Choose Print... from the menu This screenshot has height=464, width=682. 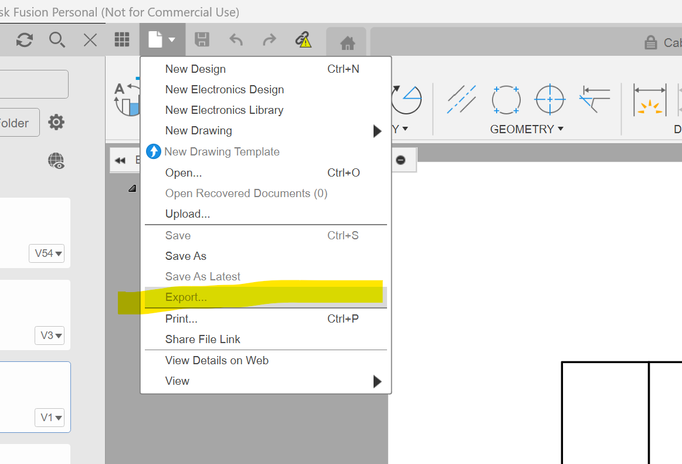point(266,319)
